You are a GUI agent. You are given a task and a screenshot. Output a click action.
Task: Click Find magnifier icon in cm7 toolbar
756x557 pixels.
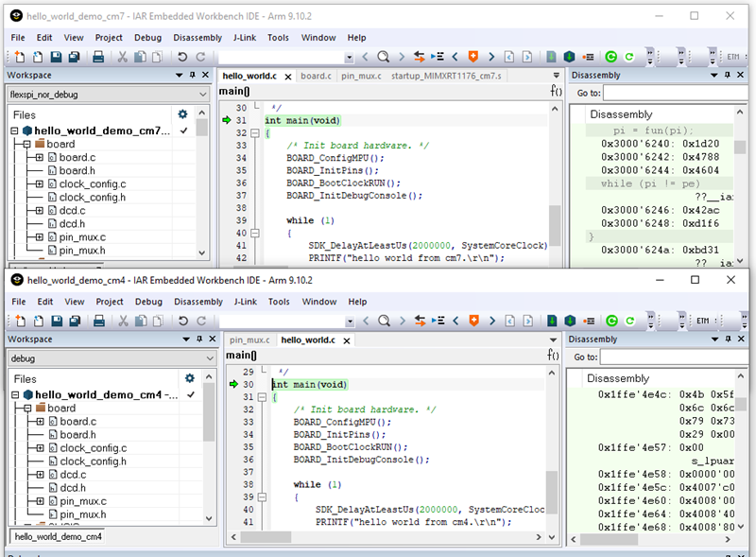384,57
